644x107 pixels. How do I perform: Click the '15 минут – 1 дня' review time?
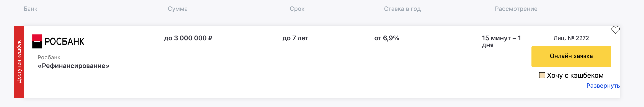tap(501, 41)
